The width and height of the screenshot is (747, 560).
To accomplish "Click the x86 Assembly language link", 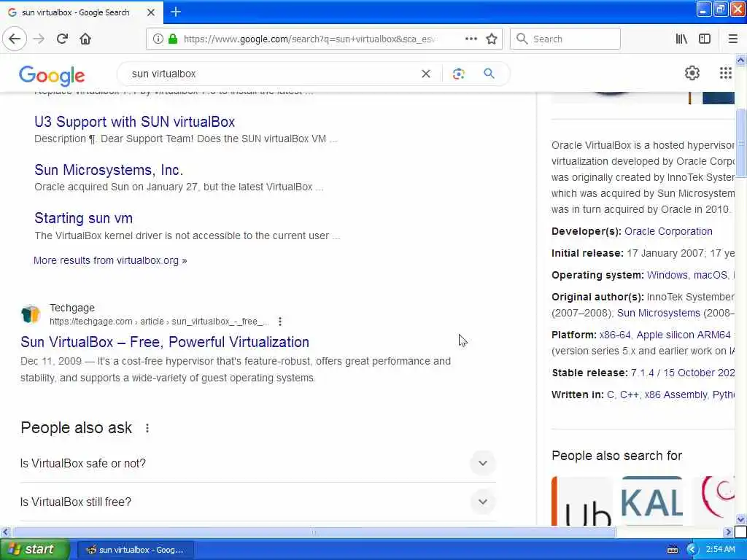I will pyautogui.click(x=676, y=394).
